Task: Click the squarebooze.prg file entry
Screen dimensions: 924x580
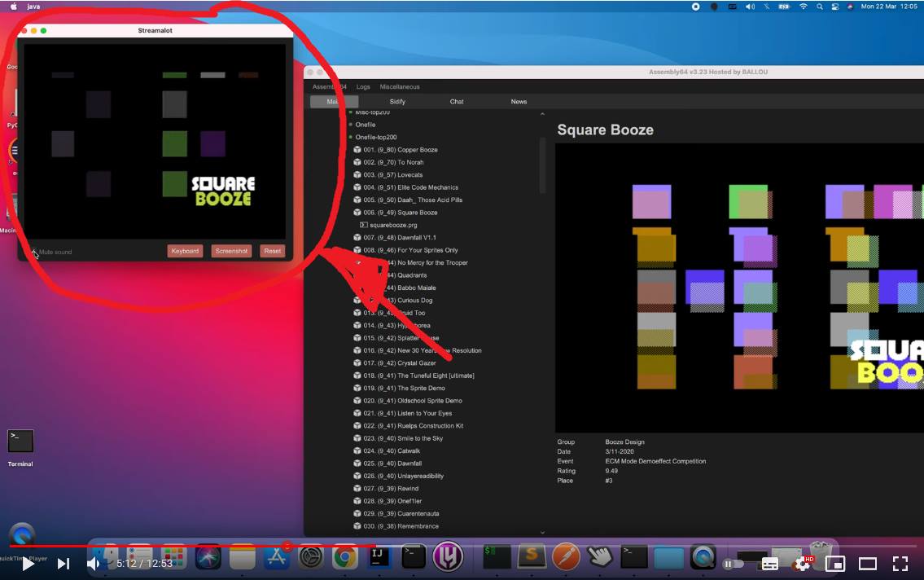Action: point(393,225)
